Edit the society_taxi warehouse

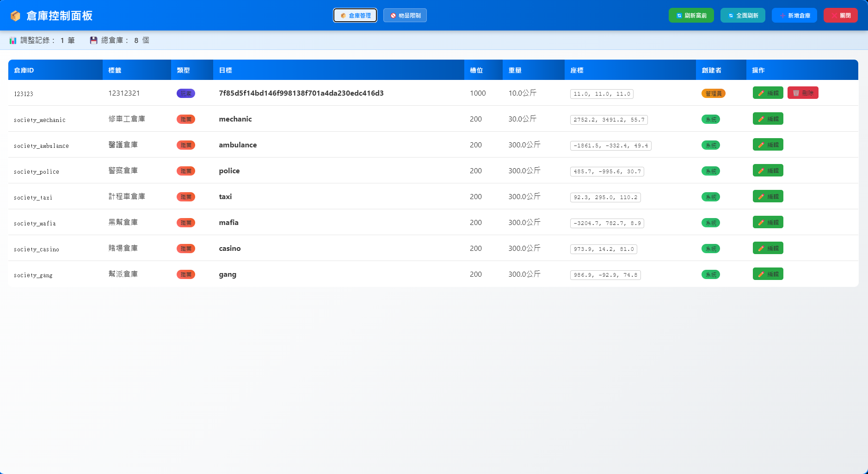click(x=768, y=196)
